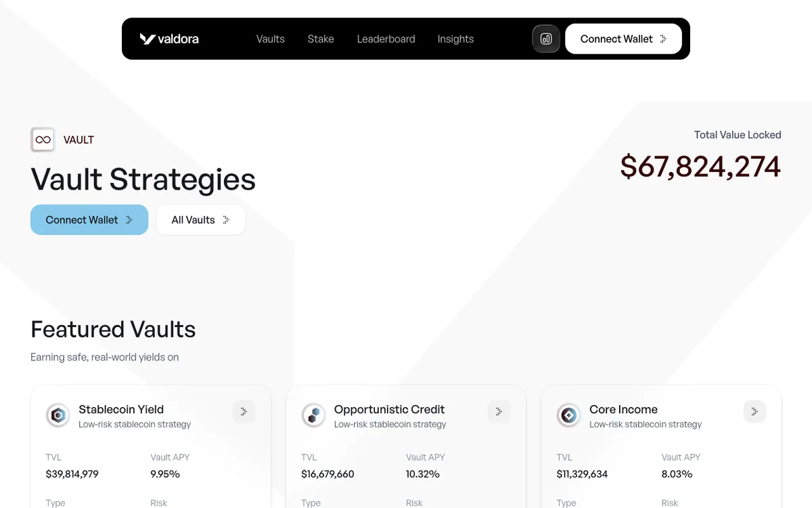The width and height of the screenshot is (812, 508).
Task: Open Opportunistic Credit card arrow button
Action: (499, 411)
